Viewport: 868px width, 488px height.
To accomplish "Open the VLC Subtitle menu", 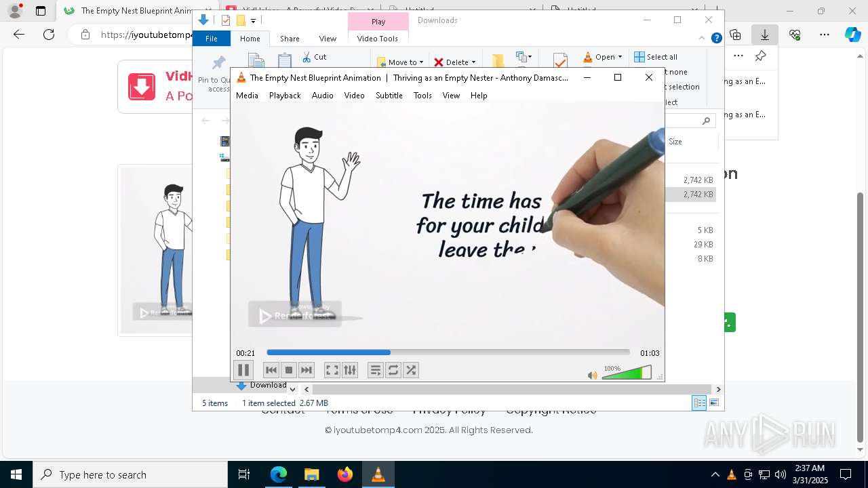I will (389, 96).
